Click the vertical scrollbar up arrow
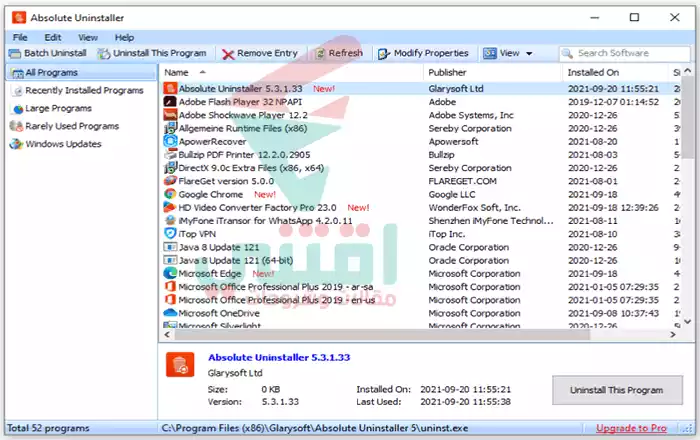This screenshot has width=700, height=440. pyautogui.click(x=688, y=71)
